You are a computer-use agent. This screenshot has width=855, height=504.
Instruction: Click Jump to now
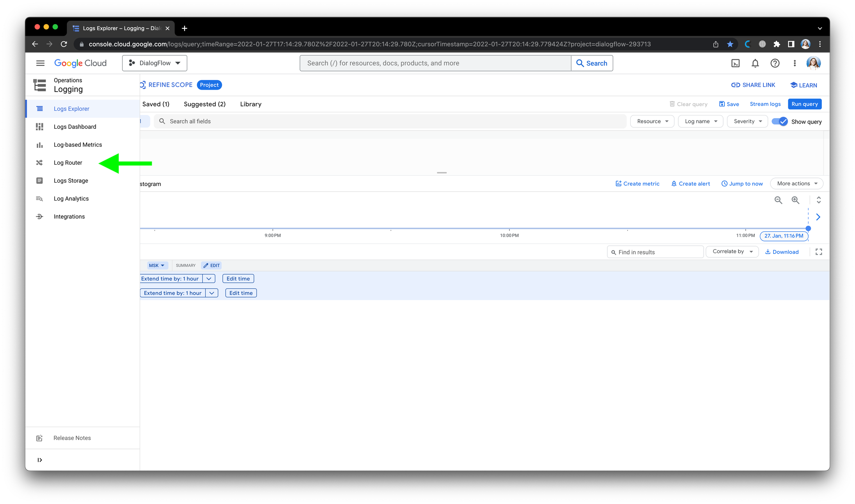tap(742, 184)
